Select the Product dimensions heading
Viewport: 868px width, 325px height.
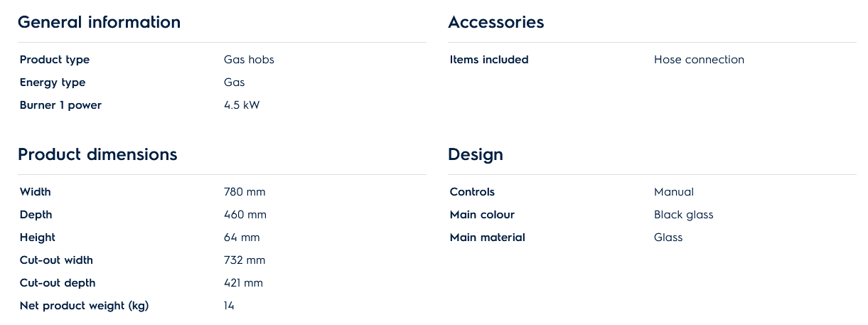tap(97, 154)
